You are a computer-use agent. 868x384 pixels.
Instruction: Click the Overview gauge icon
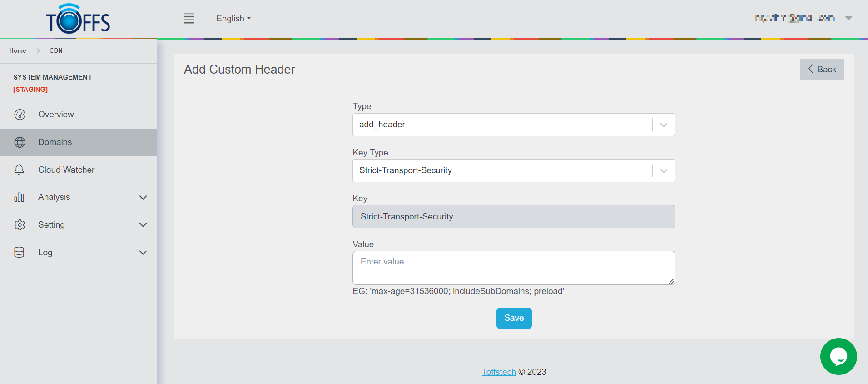20,115
